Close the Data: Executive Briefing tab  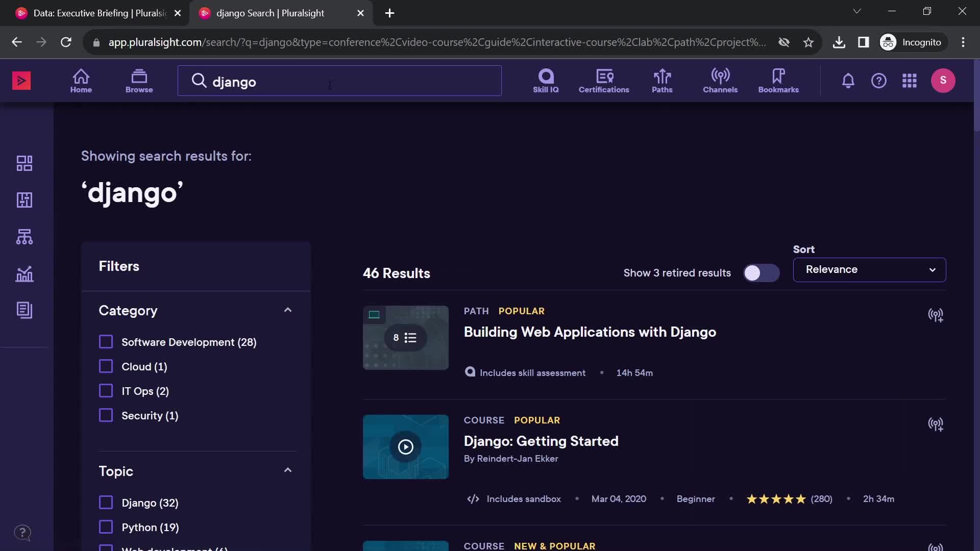pyautogui.click(x=177, y=13)
